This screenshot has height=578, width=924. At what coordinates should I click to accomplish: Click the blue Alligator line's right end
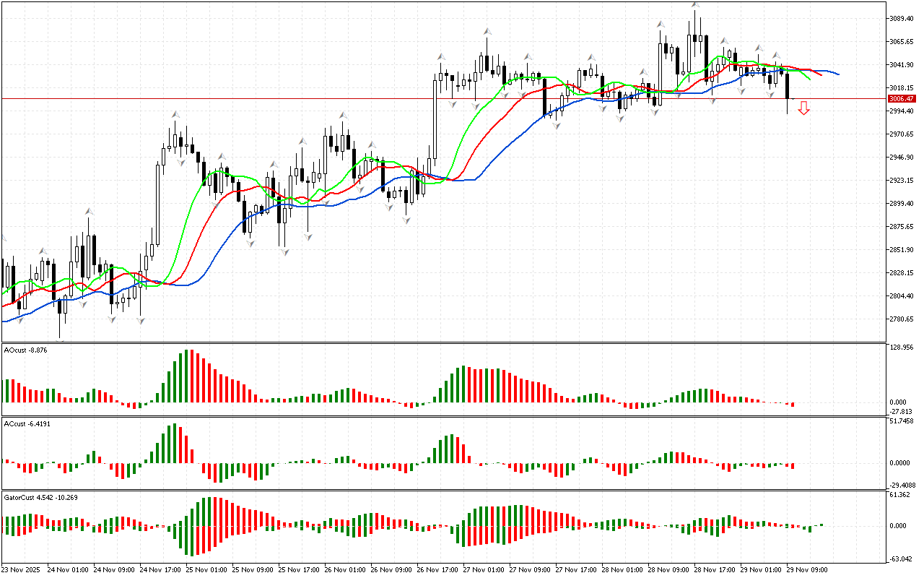pos(837,74)
